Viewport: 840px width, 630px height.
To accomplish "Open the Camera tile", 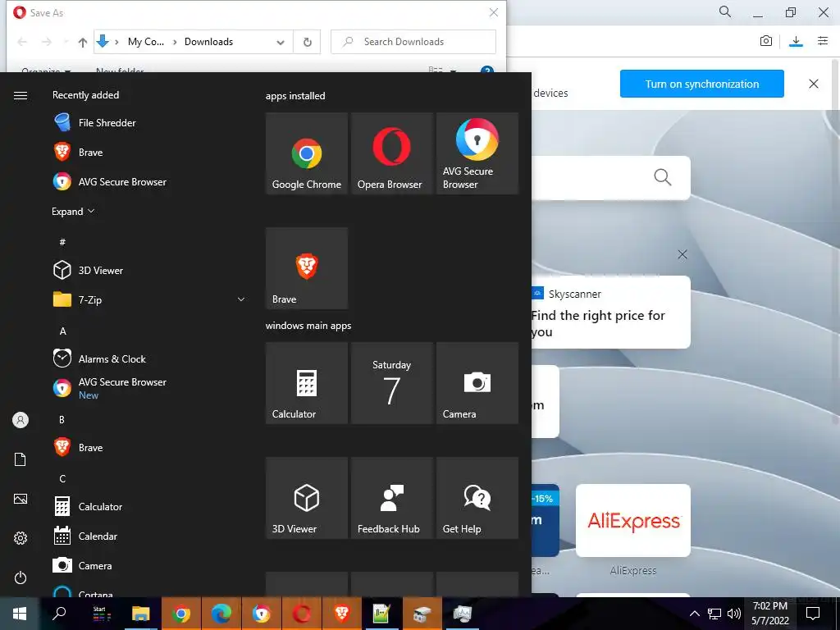I will [x=477, y=383].
